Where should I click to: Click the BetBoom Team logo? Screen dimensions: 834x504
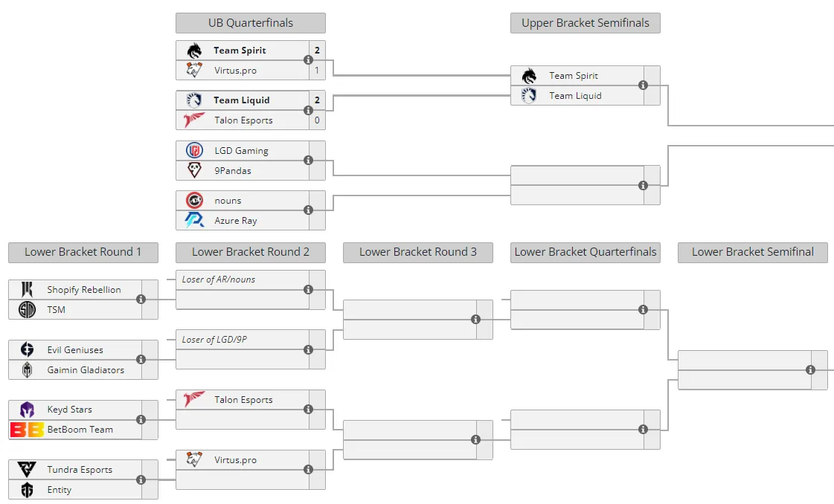(x=27, y=430)
